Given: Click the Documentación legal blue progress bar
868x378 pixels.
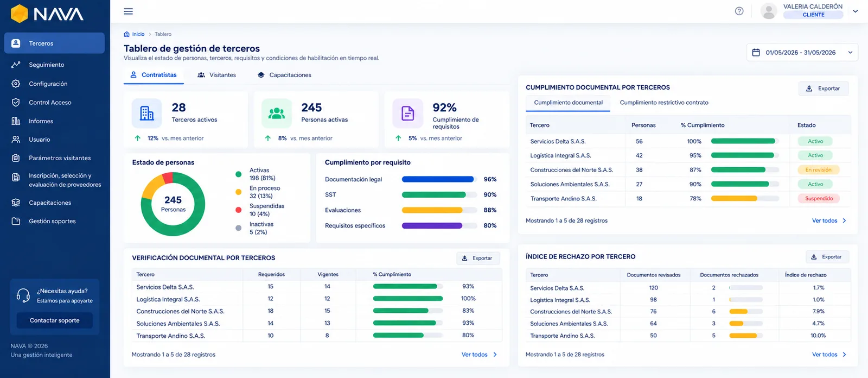Looking at the screenshot, I should [439, 179].
